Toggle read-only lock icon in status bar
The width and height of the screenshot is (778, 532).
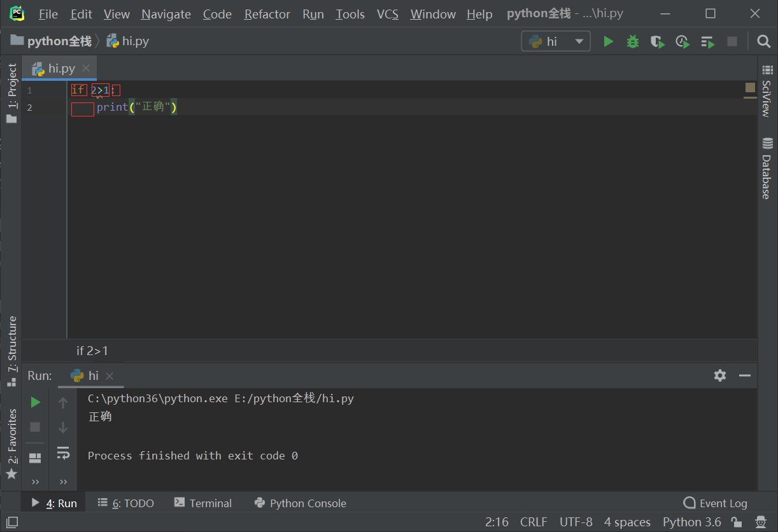point(736,522)
